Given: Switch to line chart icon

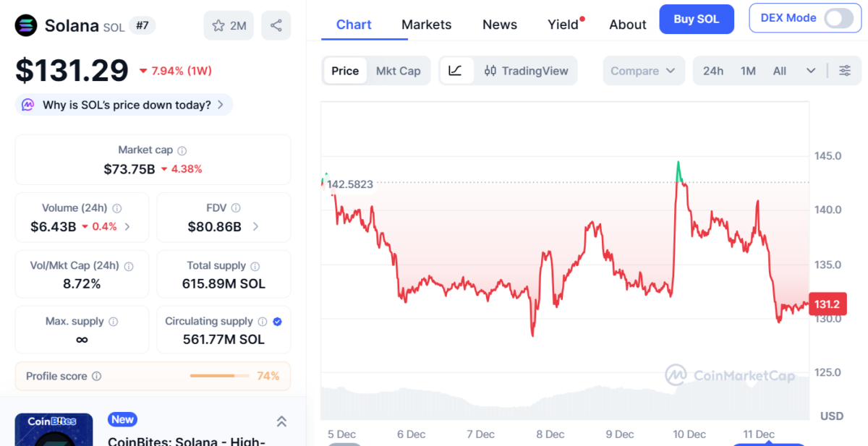Looking at the screenshot, I should tap(456, 71).
